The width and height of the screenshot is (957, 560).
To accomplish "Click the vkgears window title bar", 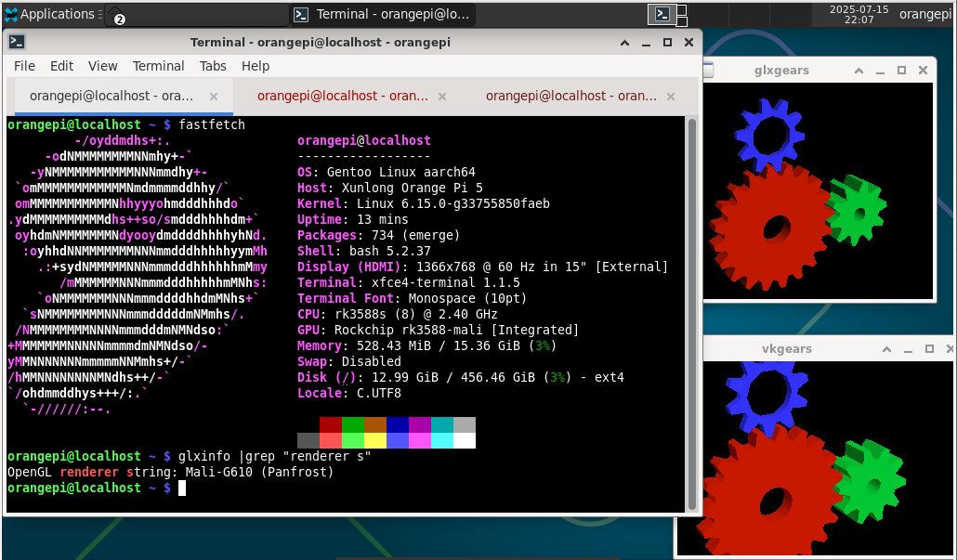I will click(x=787, y=349).
